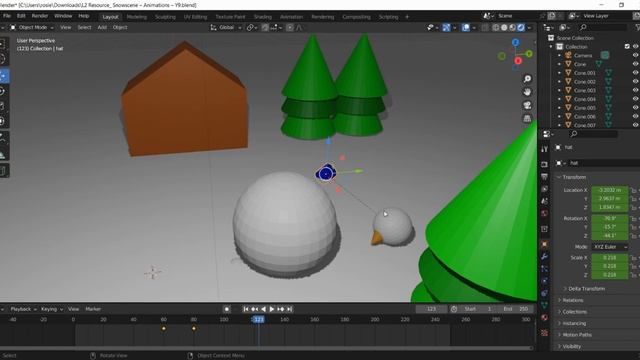
Task: Switch to the Modeling workspace tab
Action: (137, 17)
